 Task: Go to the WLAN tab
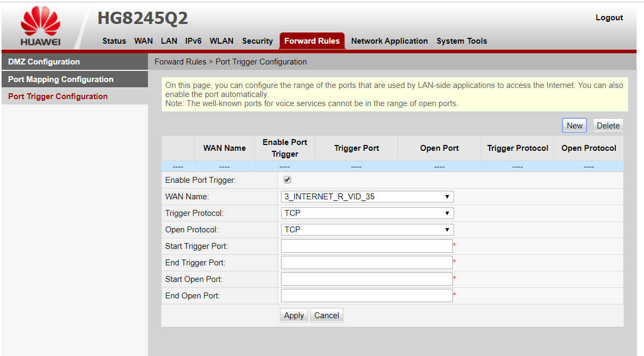click(221, 41)
